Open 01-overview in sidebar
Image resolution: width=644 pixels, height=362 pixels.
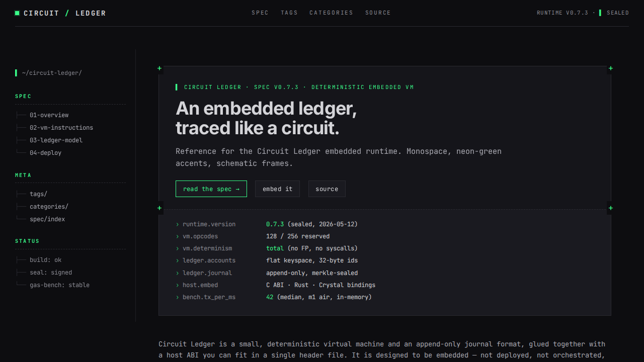[49, 115]
